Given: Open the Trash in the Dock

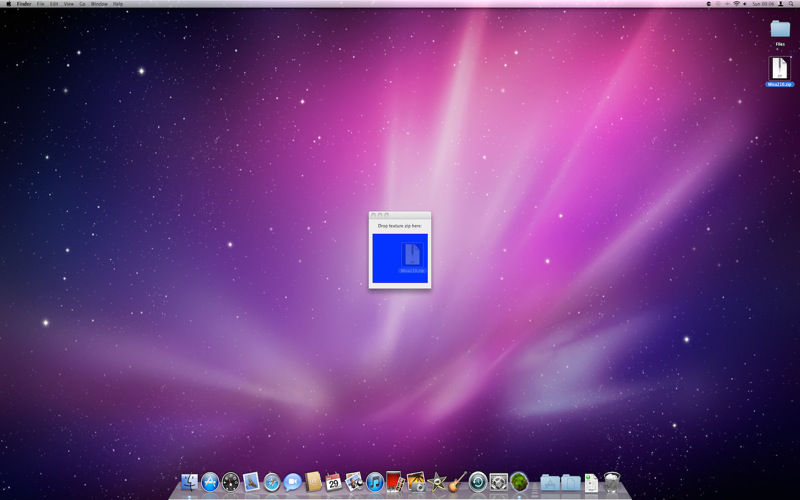Looking at the screenshot, I should point(614,483).
